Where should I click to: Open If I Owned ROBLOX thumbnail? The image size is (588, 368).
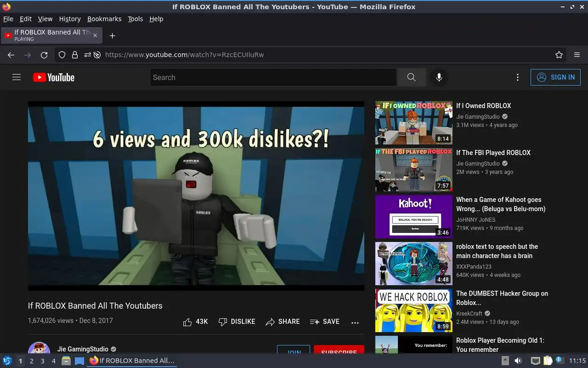pyautogui.click(x=414, y=123)
